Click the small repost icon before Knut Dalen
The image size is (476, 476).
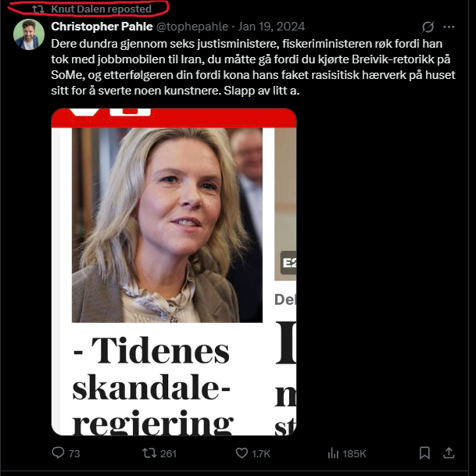pos(38,9)
